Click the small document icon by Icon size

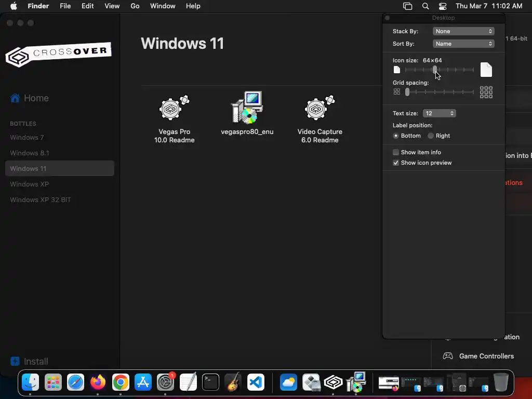396,70
